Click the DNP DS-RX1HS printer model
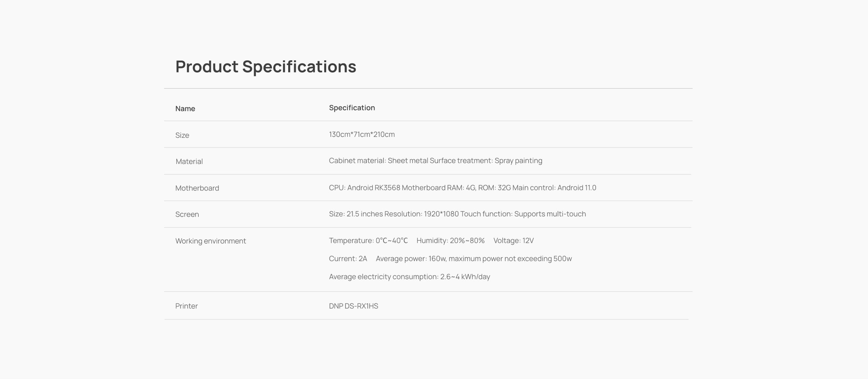The height and width of the screenshot is (379, 868). 353,306
